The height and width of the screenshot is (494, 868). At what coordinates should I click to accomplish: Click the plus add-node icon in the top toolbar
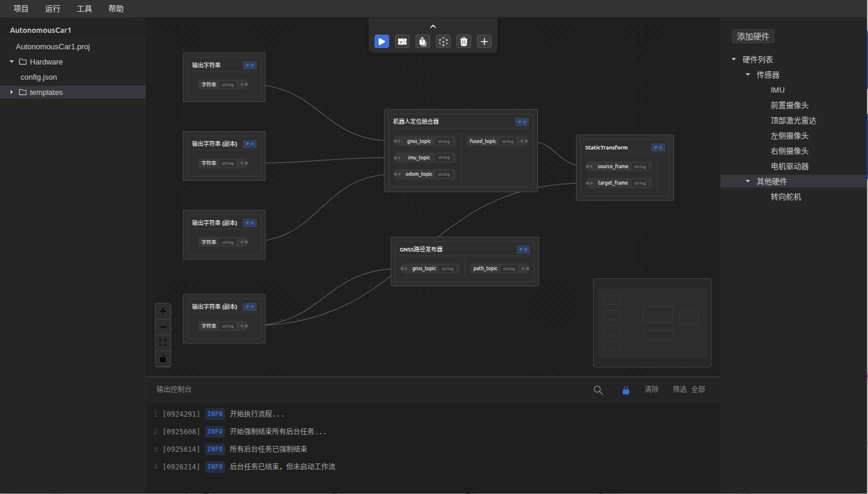484,42
